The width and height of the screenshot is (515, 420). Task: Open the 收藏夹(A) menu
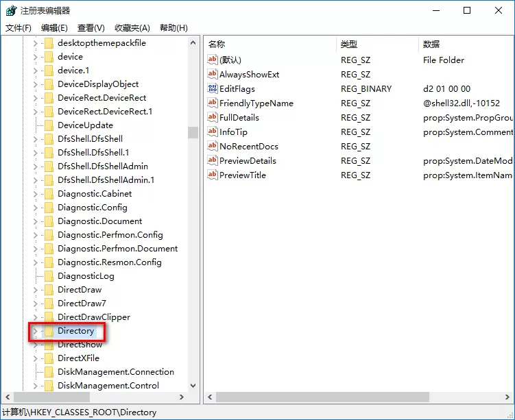132,28
